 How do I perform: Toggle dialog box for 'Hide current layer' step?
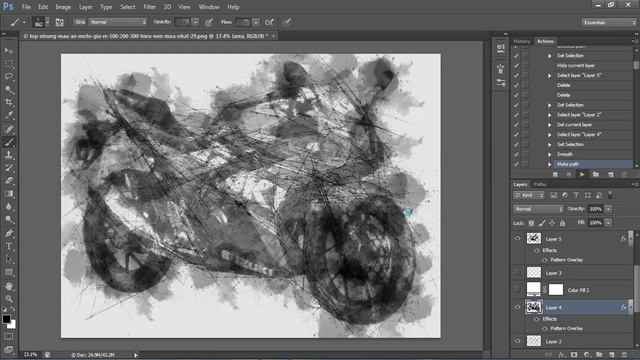point(525,65)
